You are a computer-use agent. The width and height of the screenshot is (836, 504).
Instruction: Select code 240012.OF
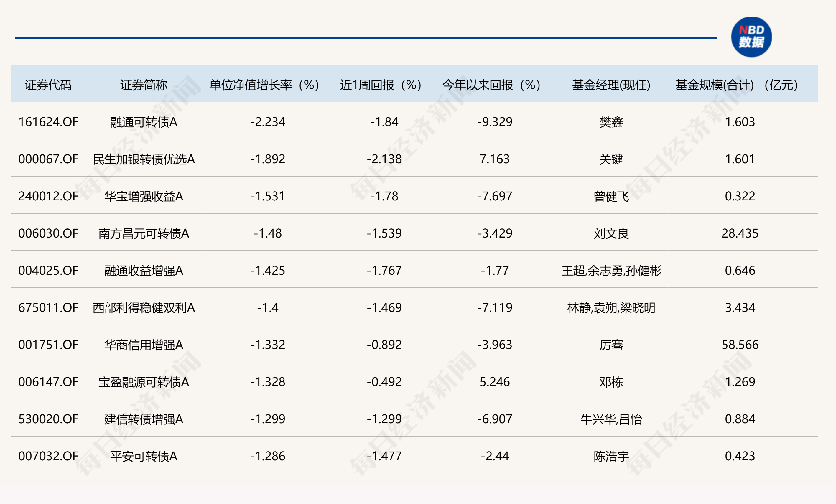(x=48, y=196)
